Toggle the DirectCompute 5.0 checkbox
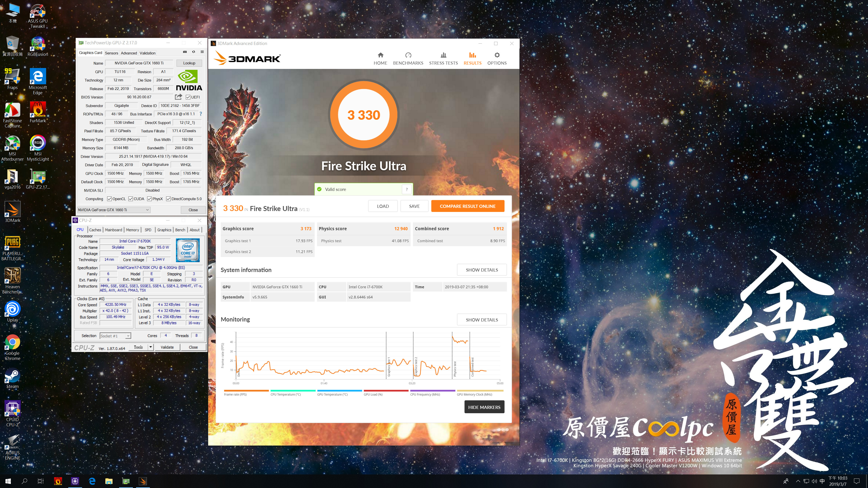Image resolution: width=868 pixels, height=488 pixels. pyautogui.click(x=168, y=199)
